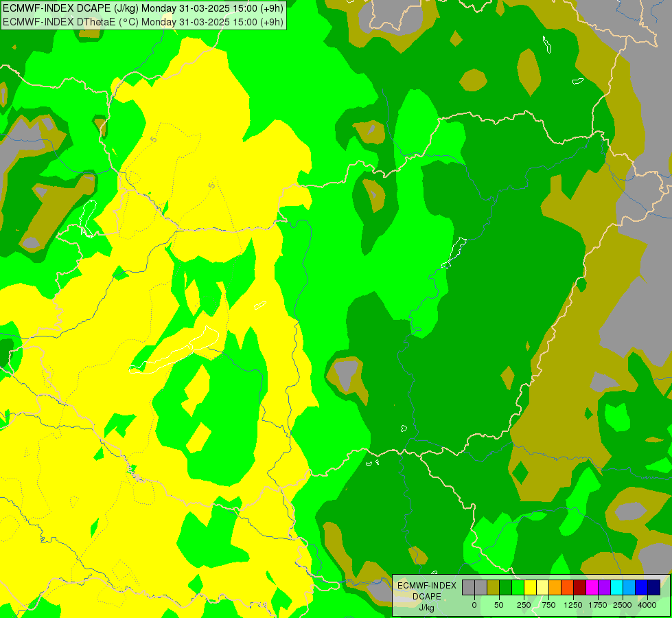Click the dark green legend swatch after 50
Viewport: 672px width, 618px height.
(x=505, y=588)
